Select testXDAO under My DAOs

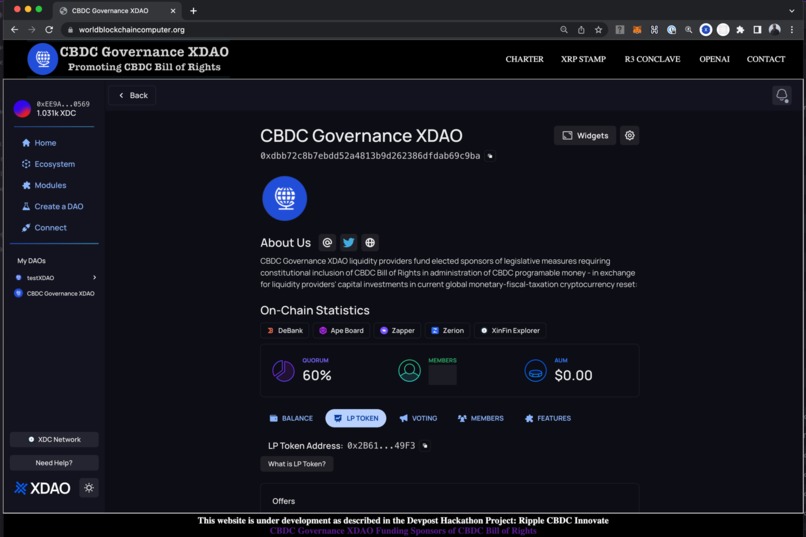[x=40, y=277]
